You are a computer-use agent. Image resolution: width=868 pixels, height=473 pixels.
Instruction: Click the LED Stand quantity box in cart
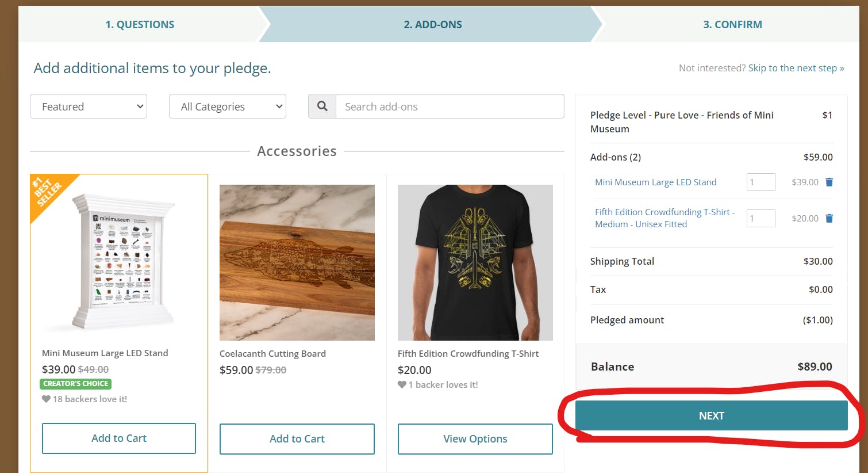[x=761, y=182]
